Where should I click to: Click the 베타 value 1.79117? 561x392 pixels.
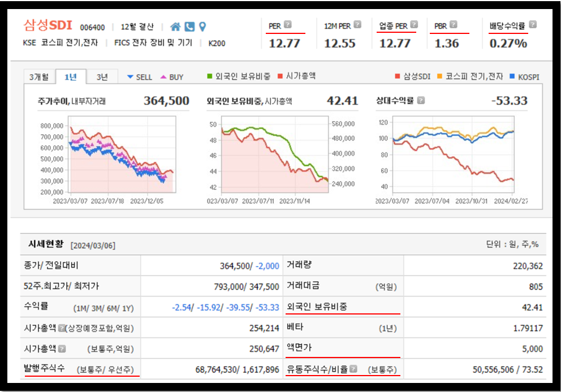point(528,328)
